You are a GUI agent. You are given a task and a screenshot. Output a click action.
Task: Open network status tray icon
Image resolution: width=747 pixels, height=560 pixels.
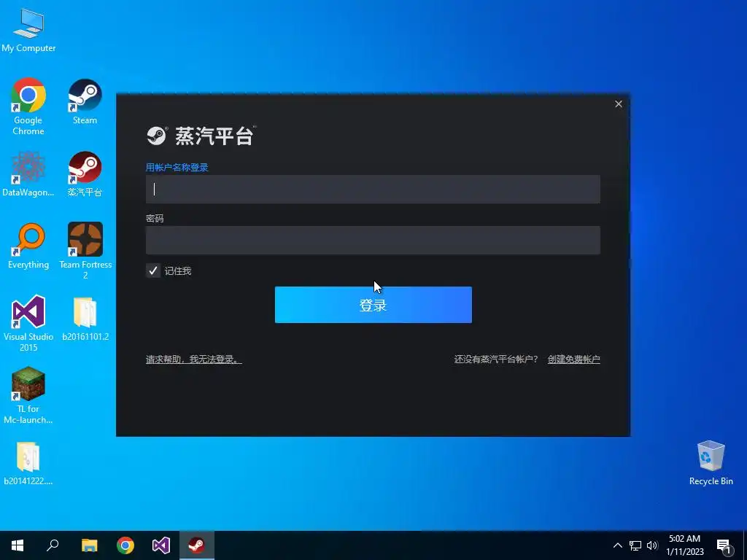[x=635, y=545]
